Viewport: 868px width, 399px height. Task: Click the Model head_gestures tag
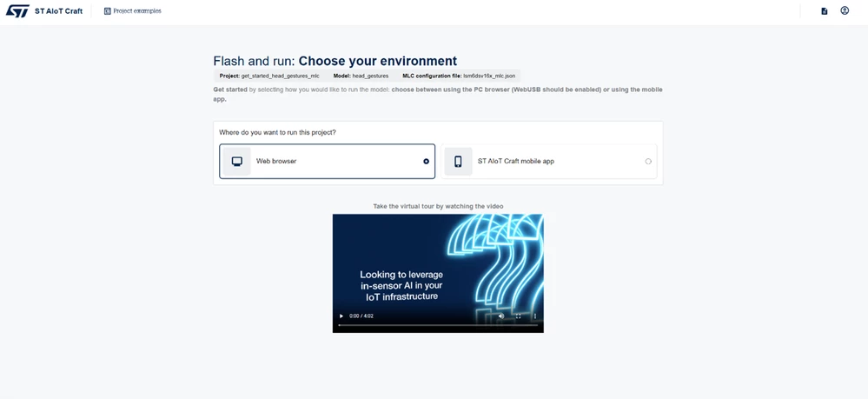tap(361, 76)
